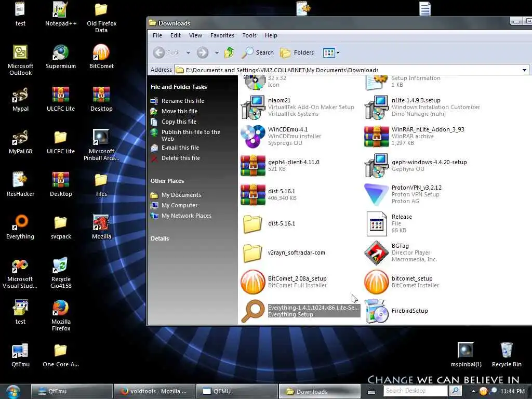This screenshot has width=532, height=399.
Task: Open Back button history dropdown arrow
Action: tap(188, 52)
